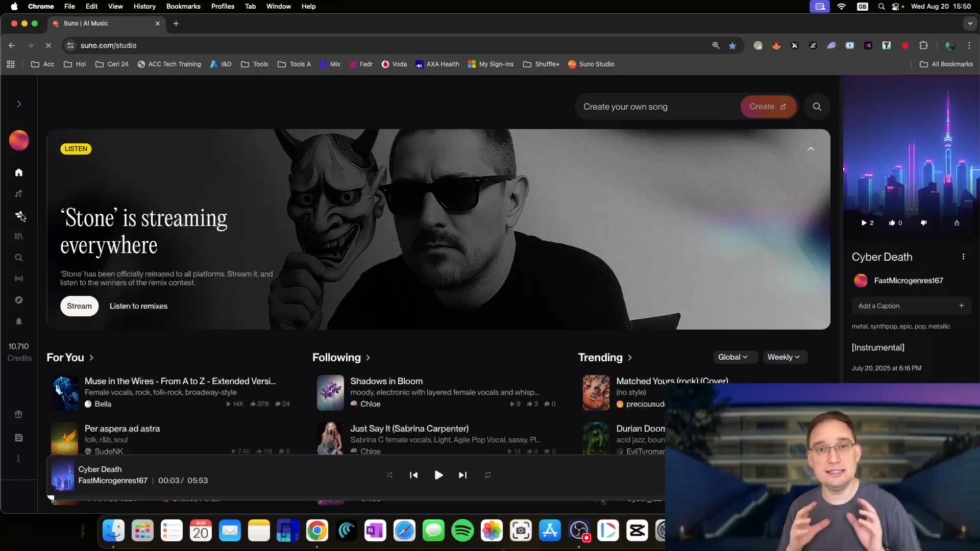
Task: Click the Stream button
Action: pos(79,306)
